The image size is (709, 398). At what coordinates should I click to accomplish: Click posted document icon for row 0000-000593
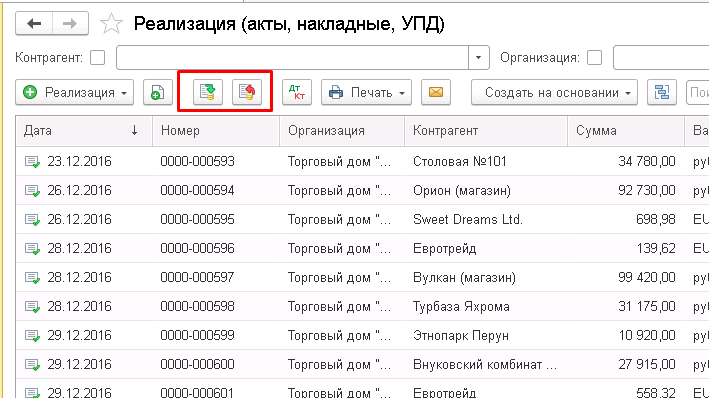[x=32, y=161]
